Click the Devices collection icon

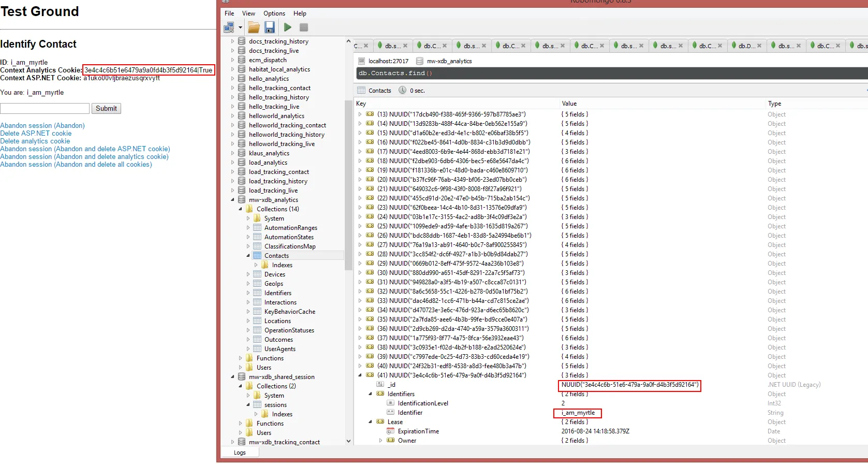[257, 274]
